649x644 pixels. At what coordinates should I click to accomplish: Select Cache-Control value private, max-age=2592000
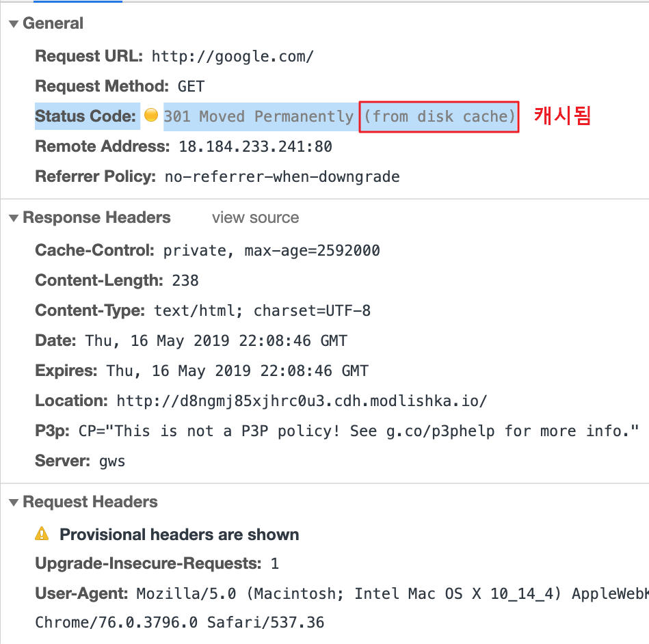271,250
